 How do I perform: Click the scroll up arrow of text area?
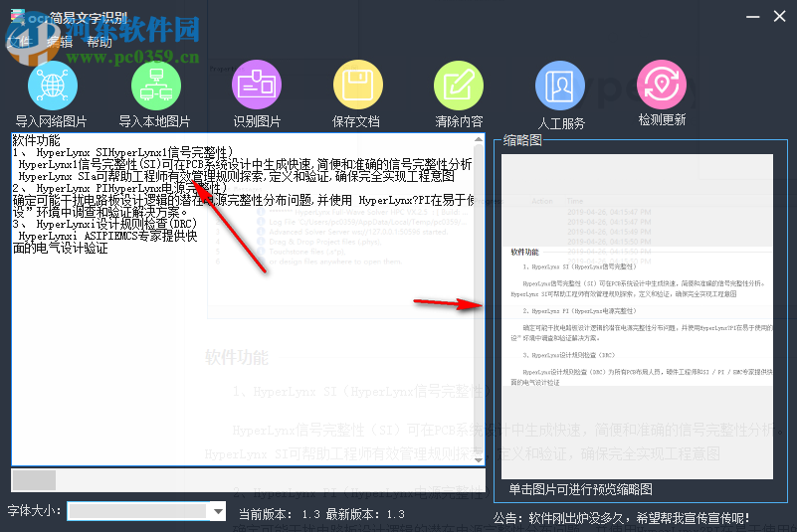click(479, 138)
